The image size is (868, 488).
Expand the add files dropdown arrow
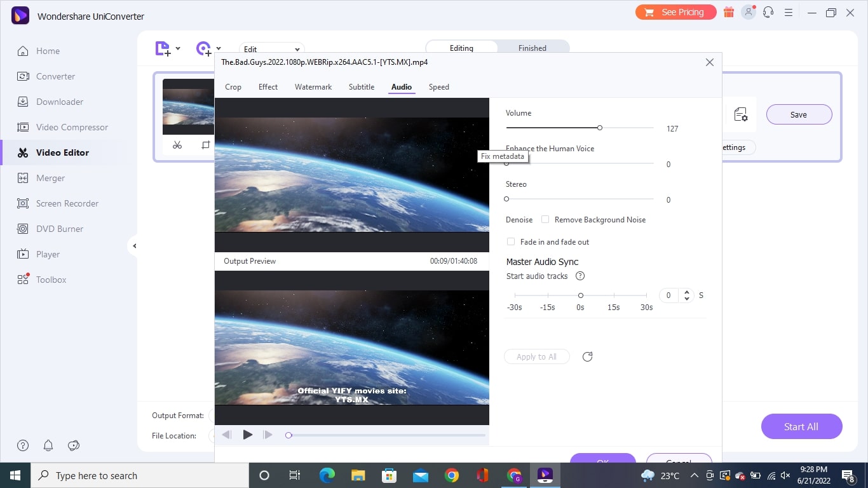(178, 48)
